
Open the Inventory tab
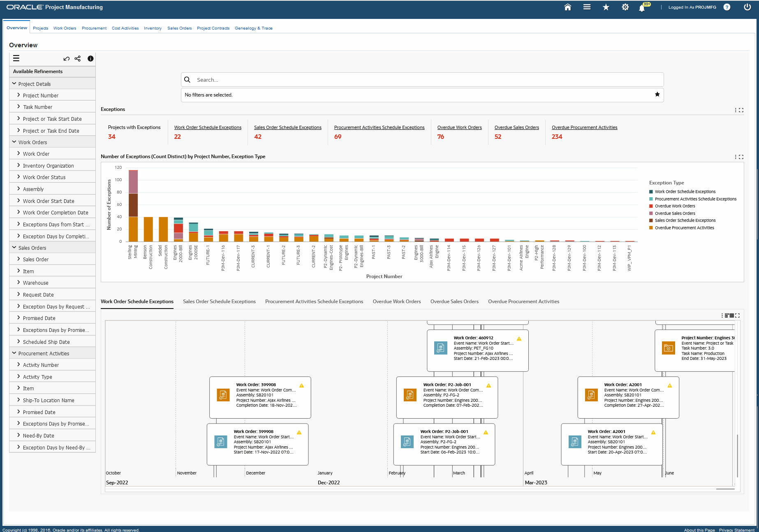coord(153,28)
